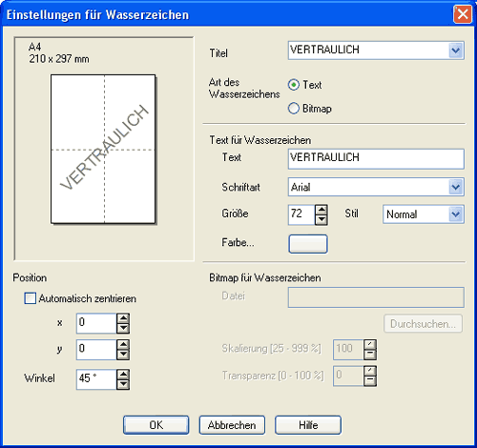The width and height of the screenshot is (477, 448).
Task: Decrease x position with down arrow
Action: (x=123, y=329)
